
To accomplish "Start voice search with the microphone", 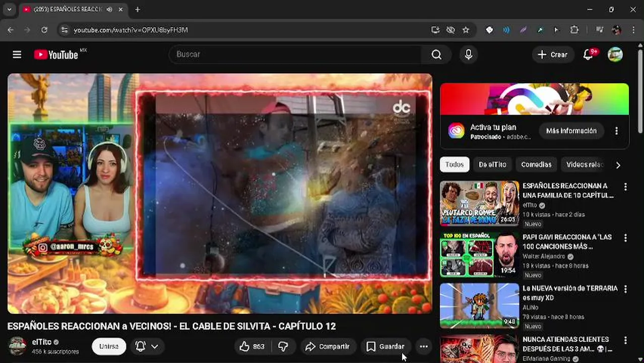I will 469,54.
